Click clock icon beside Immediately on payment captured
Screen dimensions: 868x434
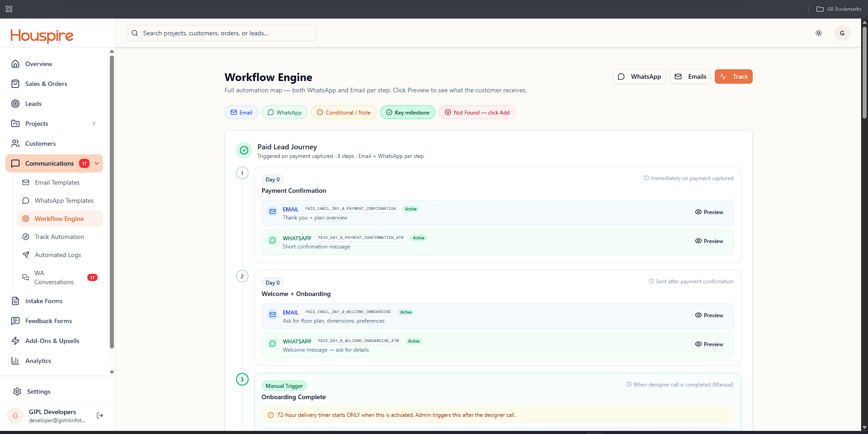646,178
